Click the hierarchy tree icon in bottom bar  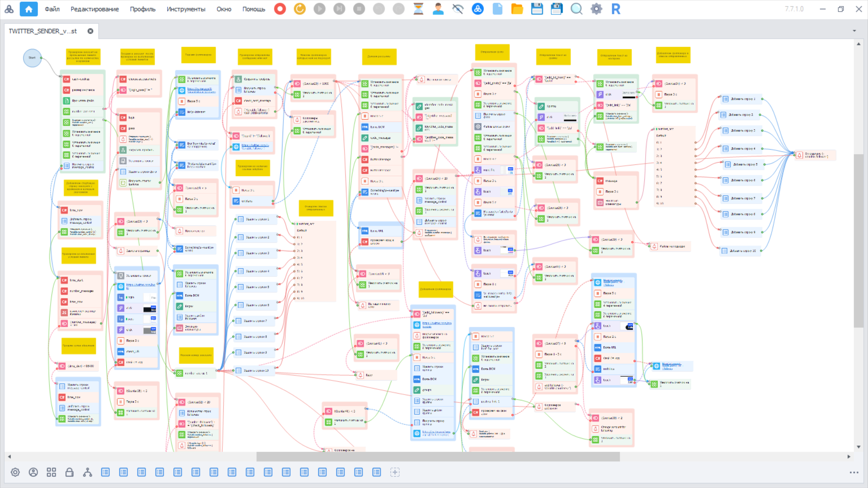pos(87,472)
